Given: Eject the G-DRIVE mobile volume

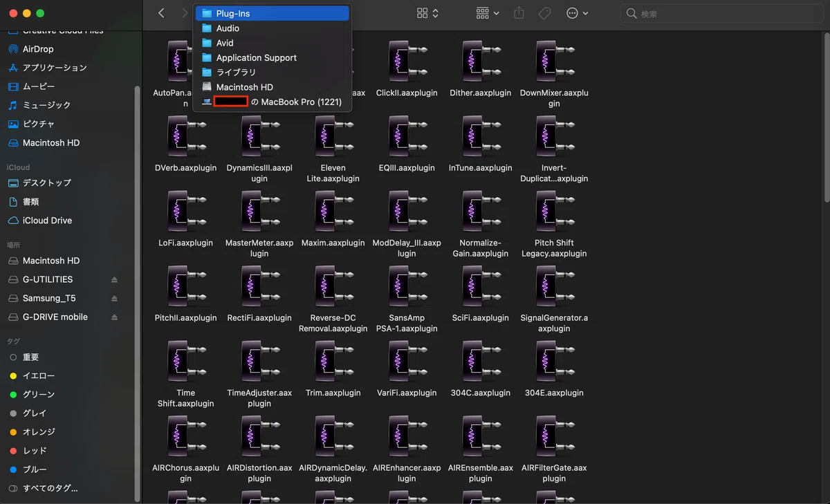Looking at the screenshot, I should click(114, 317).
